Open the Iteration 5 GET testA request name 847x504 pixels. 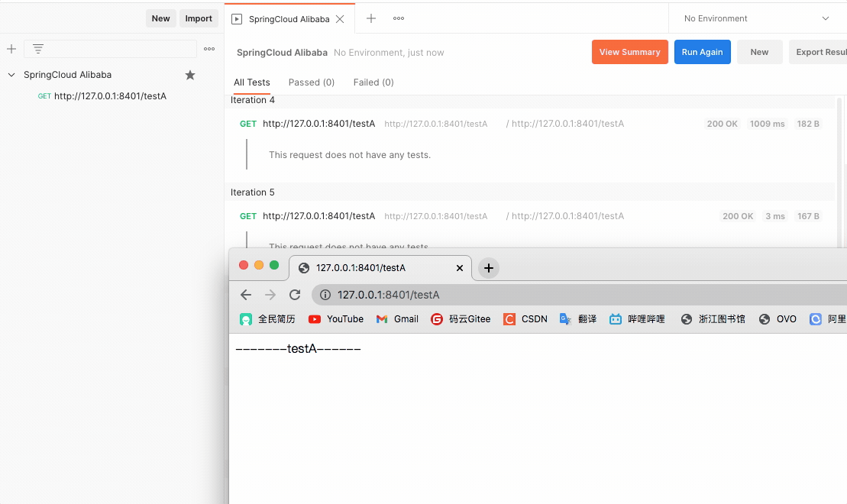point(318,216)
